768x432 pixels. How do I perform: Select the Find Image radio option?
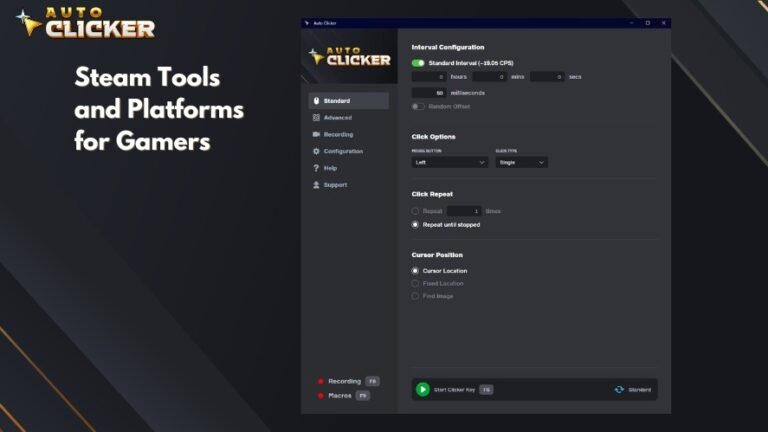415,296
